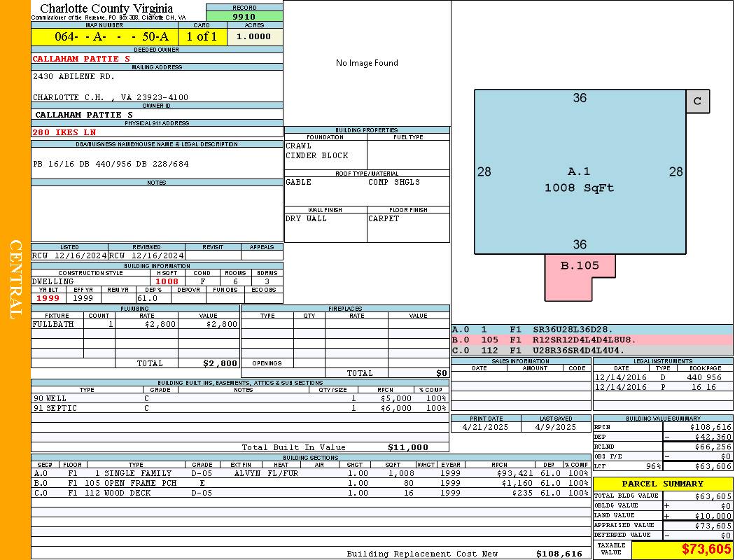The height and width of the screenshot is (560, 735).
Task: Click the 105 OPEN FRAME PCH building section
Action: tap(131, 483)
